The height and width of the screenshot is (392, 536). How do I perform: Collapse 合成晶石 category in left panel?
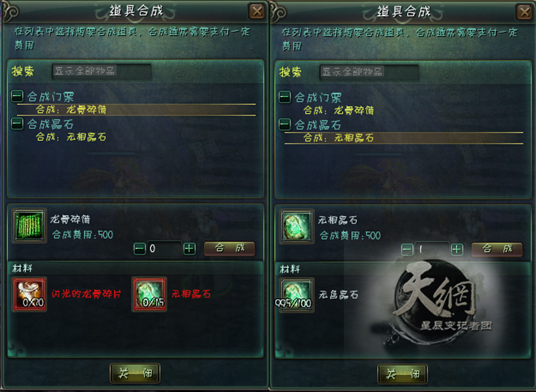[17, 123]
